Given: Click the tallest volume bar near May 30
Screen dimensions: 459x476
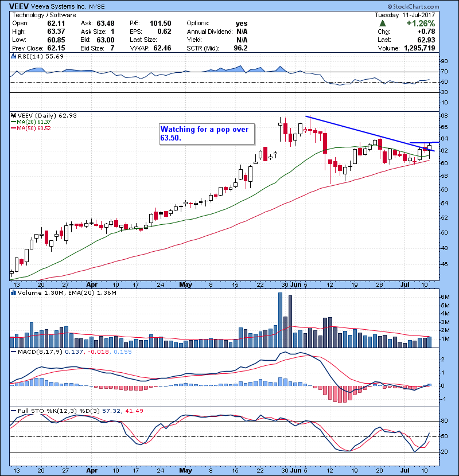Looking at the screenshot, I should pyautogui.click(x=280, y=320).
